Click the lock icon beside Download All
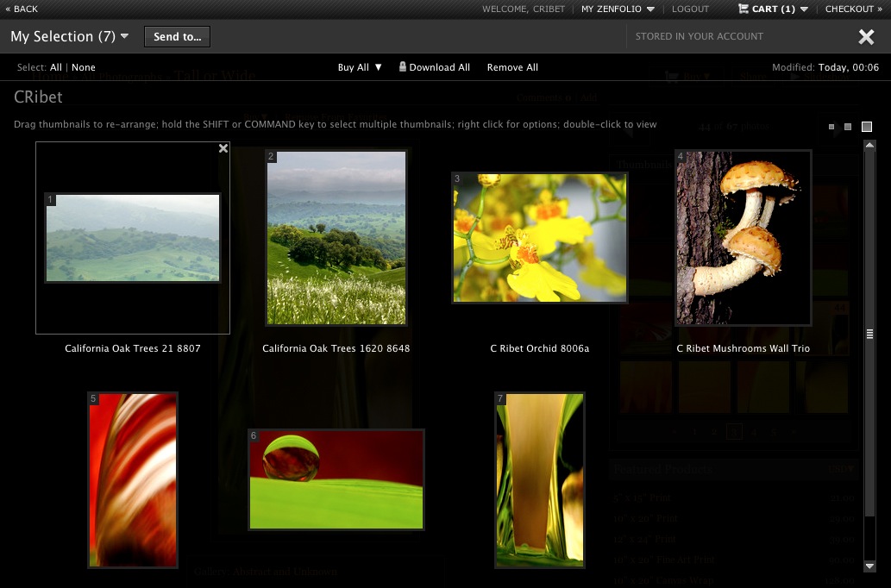 (x=402, y=66)
